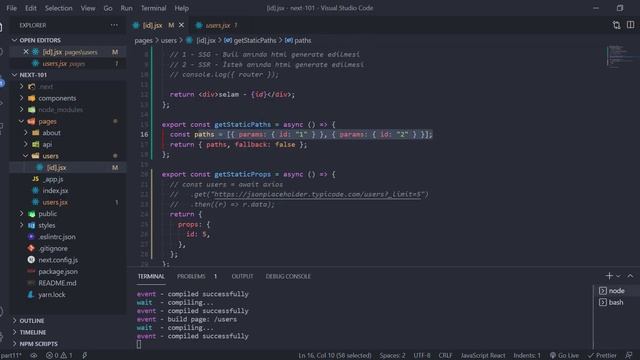Click getStaticPaths in the breadcrumb
640x360 pixels.
[x=255, y=40]
